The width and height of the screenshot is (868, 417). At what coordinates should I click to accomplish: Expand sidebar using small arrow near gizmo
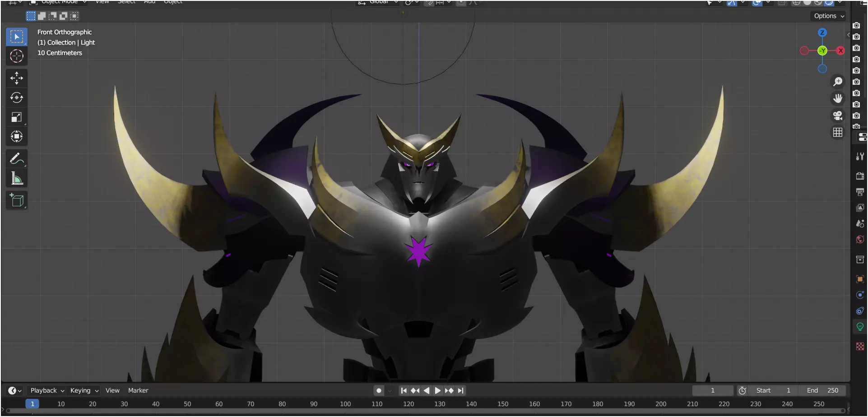click(848, 35)
